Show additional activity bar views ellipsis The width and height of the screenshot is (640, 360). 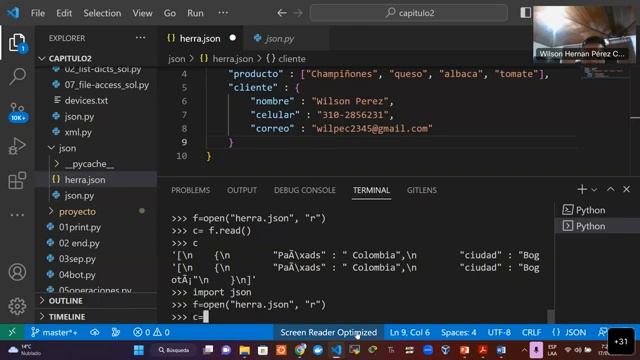17,214
